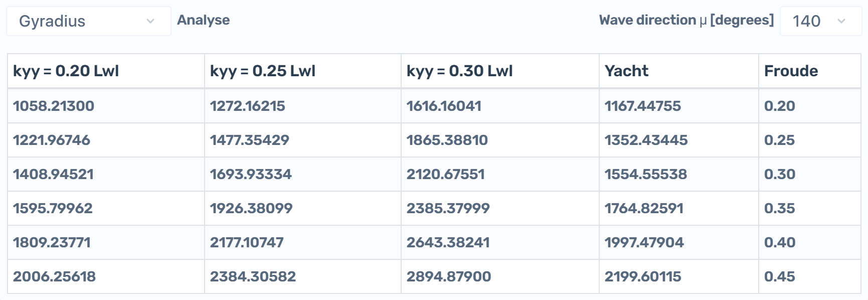This screenshot has height=300, width=868.
Task: Select cell with value 2006.25618
Action: (x=106, y=276)
